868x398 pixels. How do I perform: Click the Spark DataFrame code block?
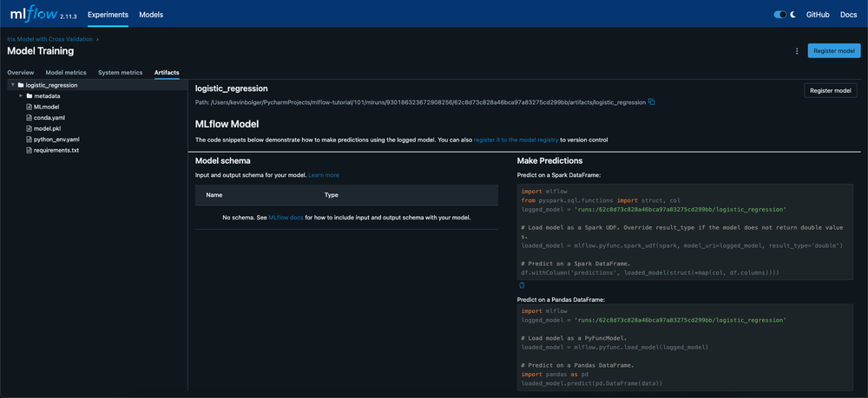click(x=685, y=232)
